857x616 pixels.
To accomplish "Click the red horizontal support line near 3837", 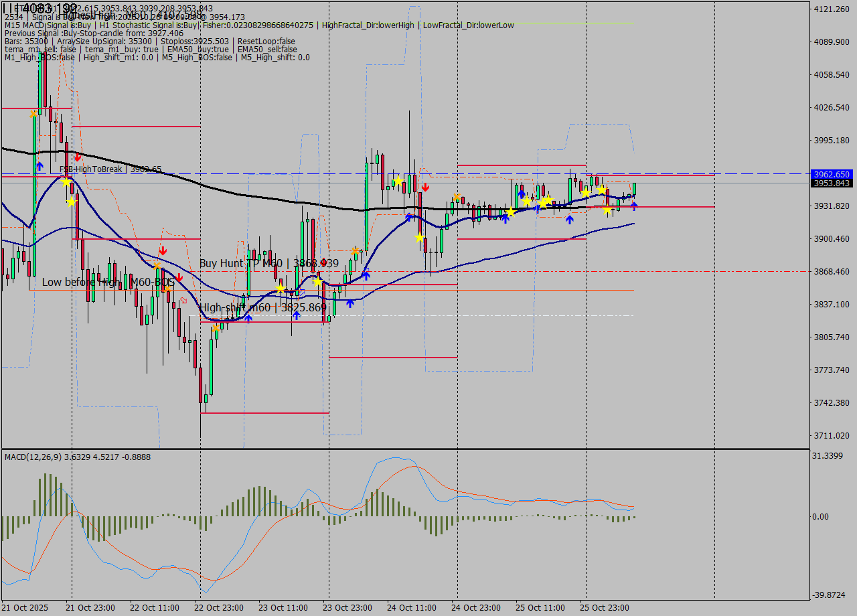I will pyautogui.click(x=268, y=321).
